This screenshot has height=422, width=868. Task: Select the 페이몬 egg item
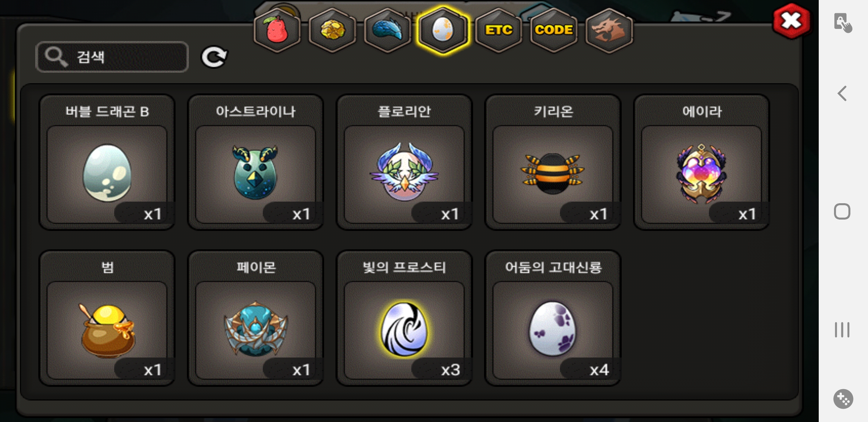(256, 318)
